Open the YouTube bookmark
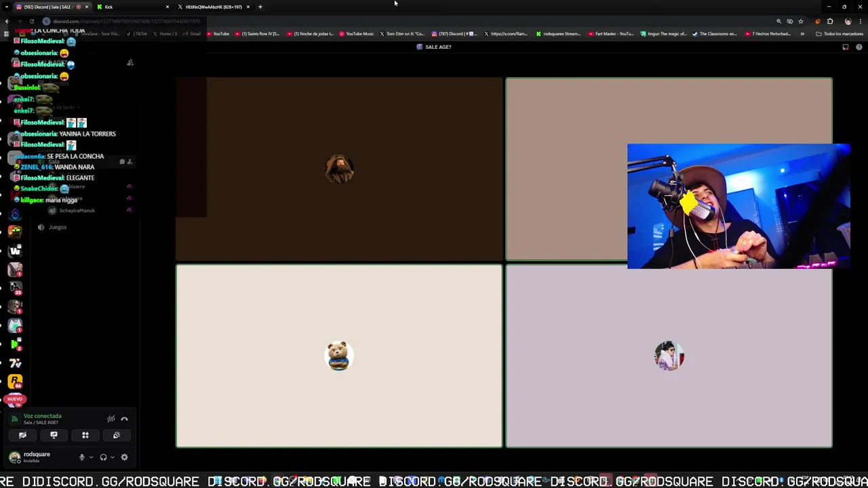The image size is (868, 488). point(218,33)
